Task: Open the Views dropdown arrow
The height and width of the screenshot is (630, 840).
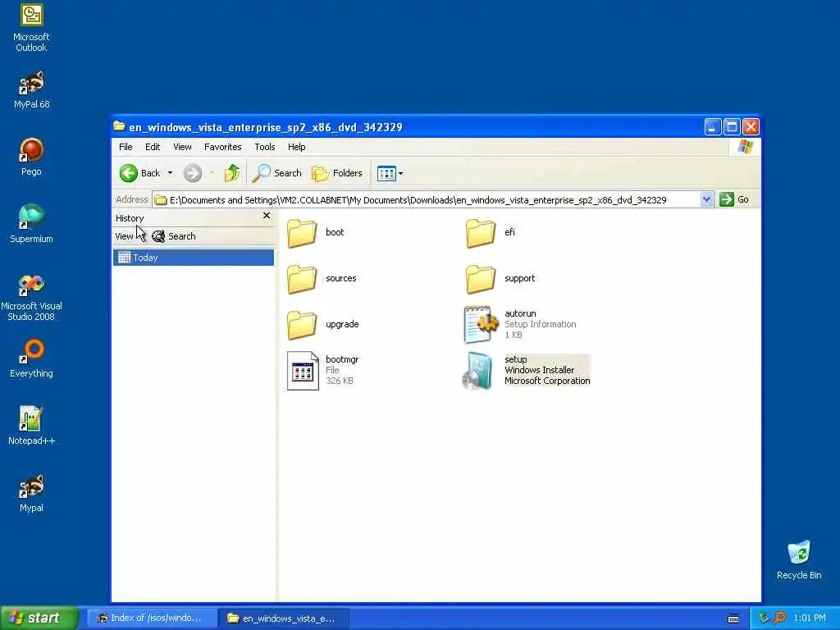Action: [400, 173]
